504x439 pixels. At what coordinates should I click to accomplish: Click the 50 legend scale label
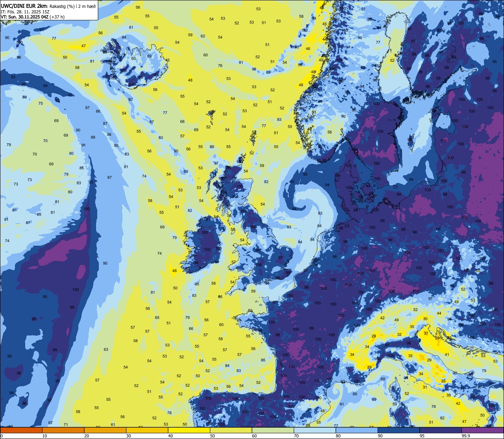[x=212, y=436]
